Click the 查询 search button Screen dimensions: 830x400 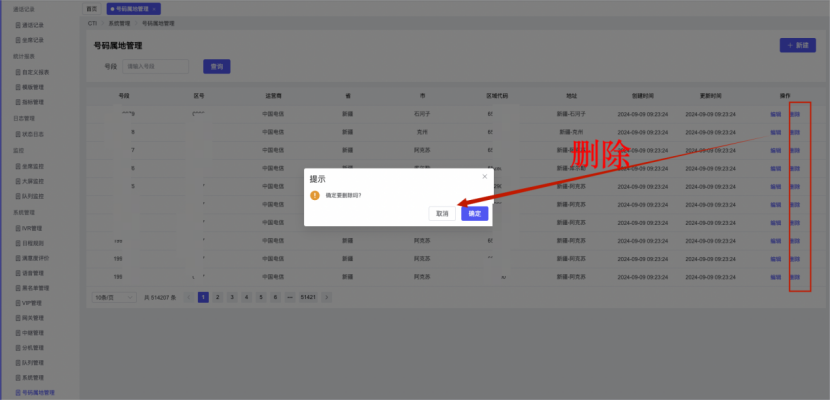pos(215,66)
